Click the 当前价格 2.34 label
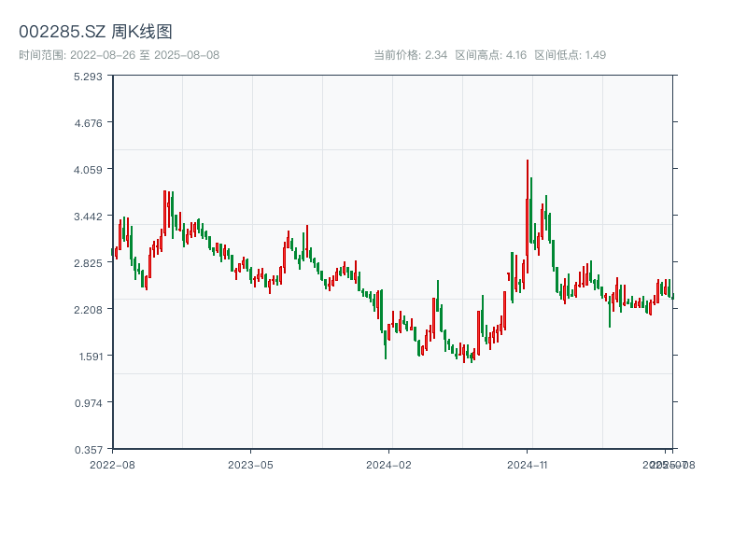747x560 pixels. pos(410,55)
